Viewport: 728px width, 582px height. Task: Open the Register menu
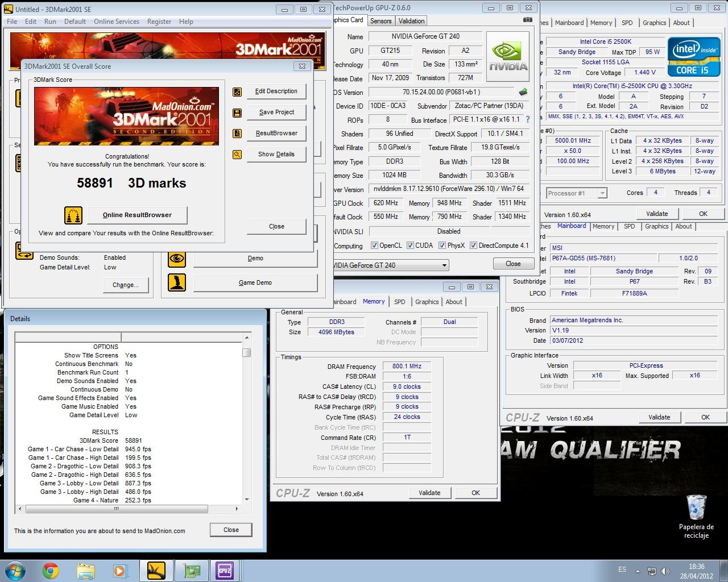(159, 22)
